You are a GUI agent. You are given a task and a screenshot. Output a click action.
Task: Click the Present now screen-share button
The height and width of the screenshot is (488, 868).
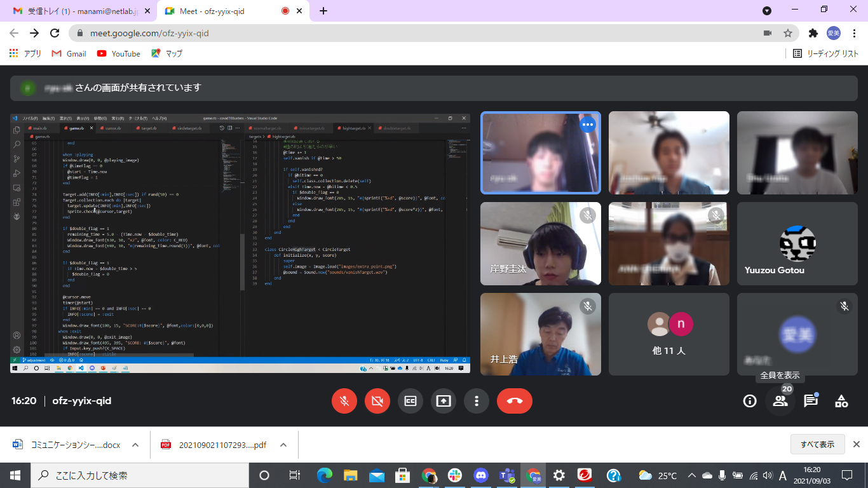(444, 401)
